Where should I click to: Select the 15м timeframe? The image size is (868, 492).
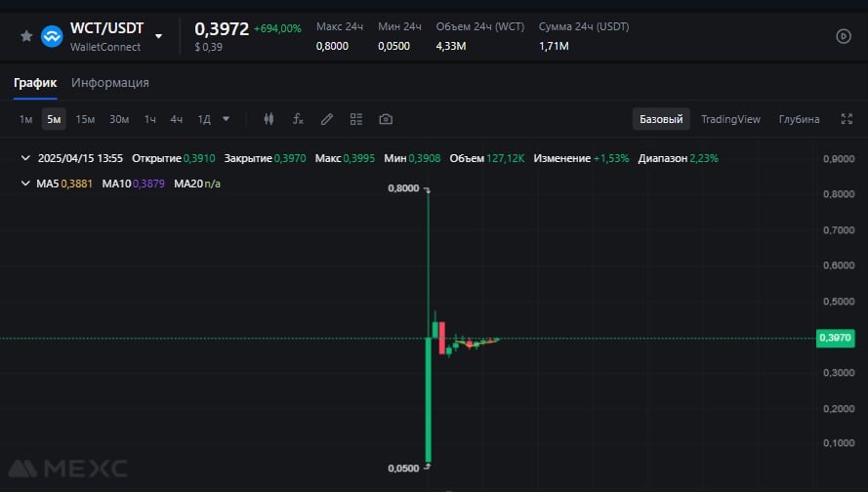point(85,119)
